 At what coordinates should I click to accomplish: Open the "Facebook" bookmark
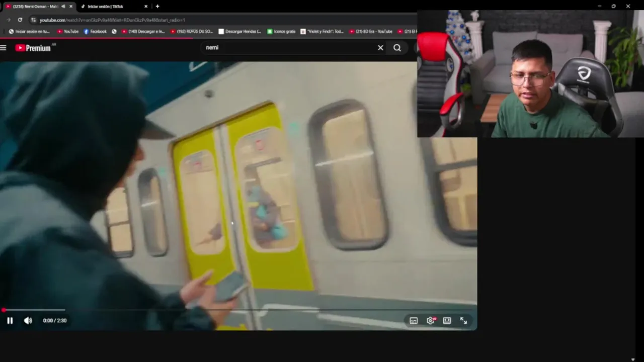[x=95, y=31]
